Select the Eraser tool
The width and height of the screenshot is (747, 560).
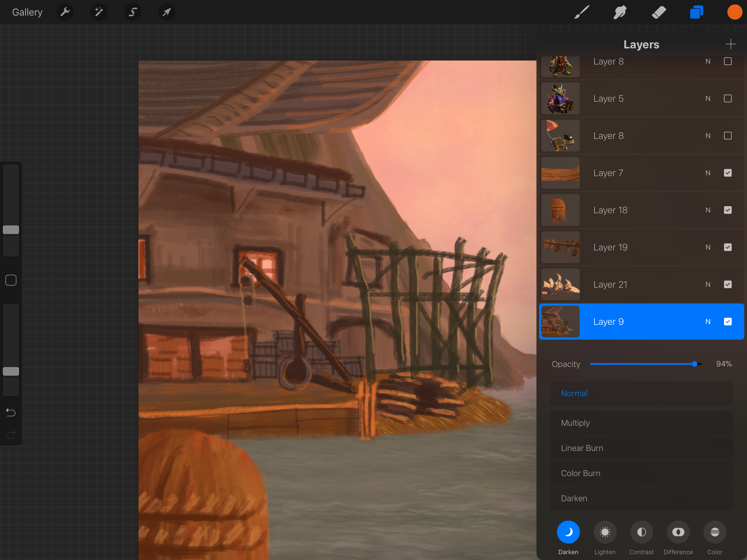coord(658,12)
